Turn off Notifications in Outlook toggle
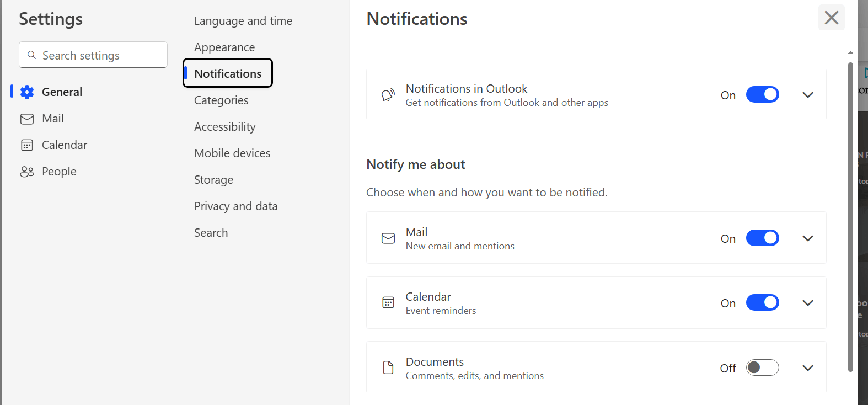This screenshot has height=405, width=868. point(763,94)
